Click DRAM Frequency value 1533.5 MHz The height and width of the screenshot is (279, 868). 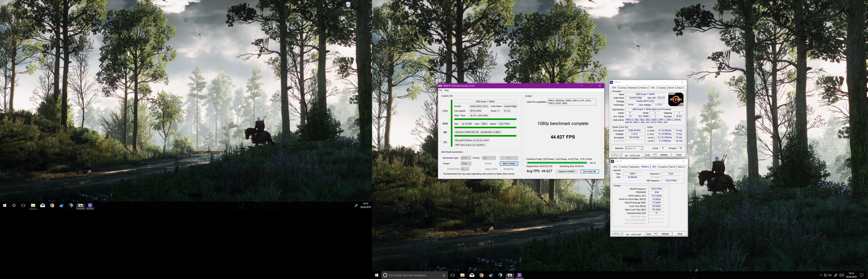click(656, 189)
